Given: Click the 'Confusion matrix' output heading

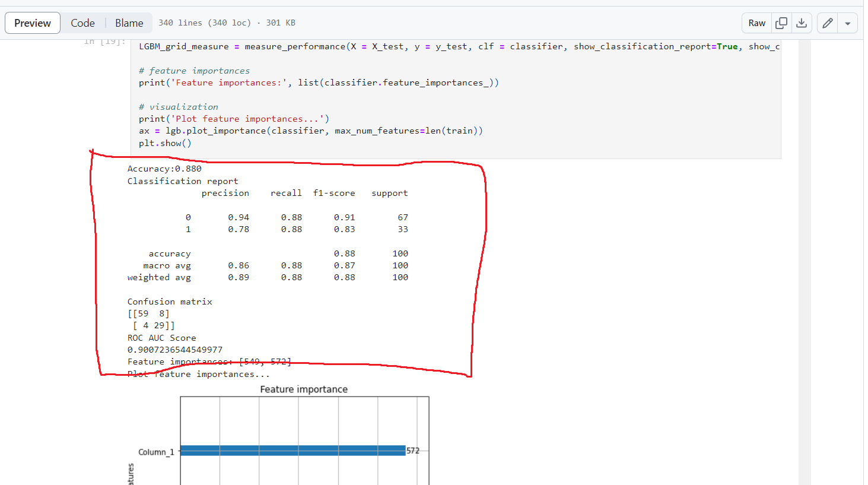Looking at the screenshot, I should (170, 302).
